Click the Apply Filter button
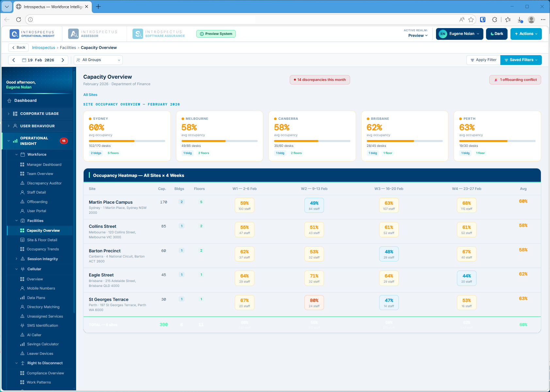 (x=483, y=60)
